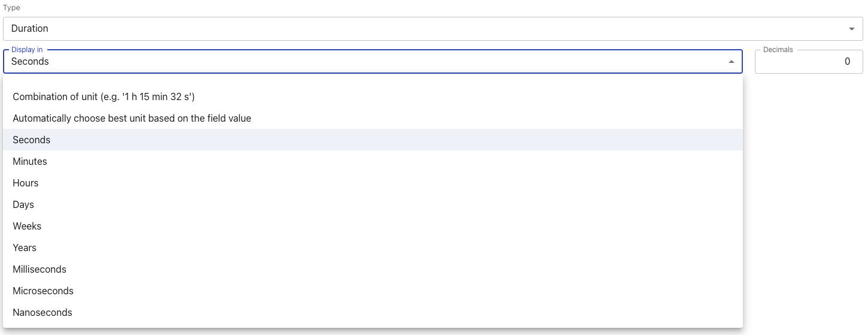This screenshot has height=335, width=868.
Task: Open the Type dropdown arrow
Action: click(x=851, y=29)
